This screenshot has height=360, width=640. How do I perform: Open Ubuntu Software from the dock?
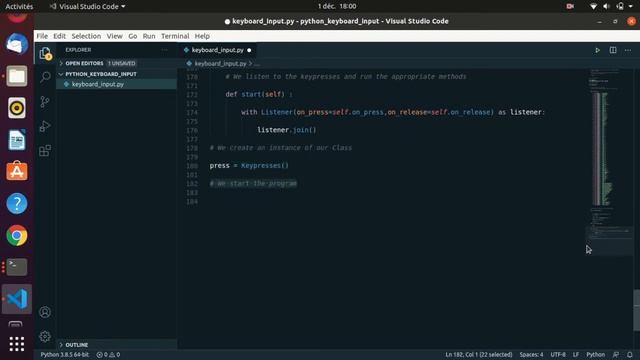point(17,171)
